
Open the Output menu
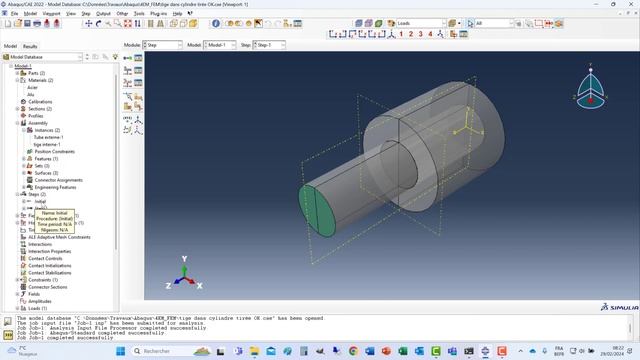tap(103, 13)
